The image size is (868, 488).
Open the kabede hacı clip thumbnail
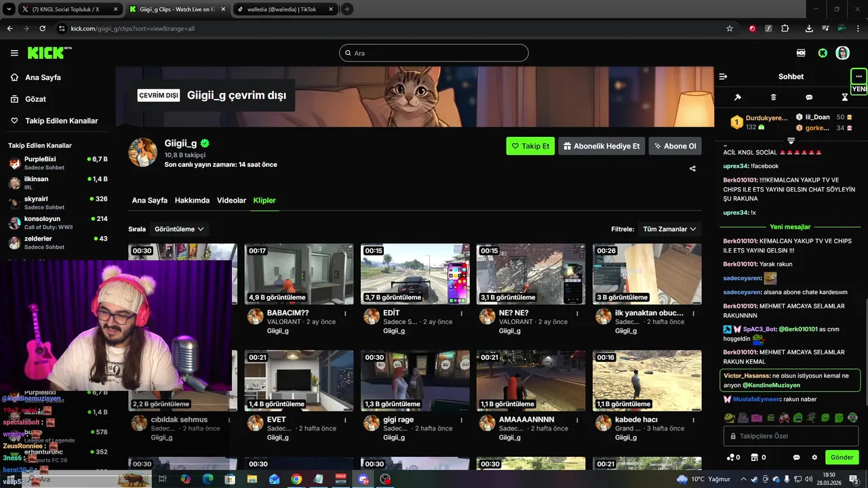pos(647,381)
